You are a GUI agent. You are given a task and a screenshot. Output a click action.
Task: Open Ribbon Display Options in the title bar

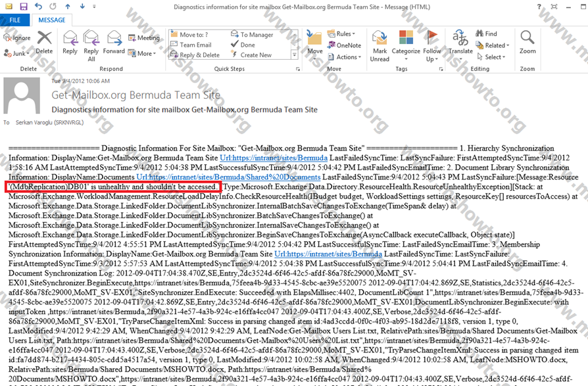pos(554,7)
